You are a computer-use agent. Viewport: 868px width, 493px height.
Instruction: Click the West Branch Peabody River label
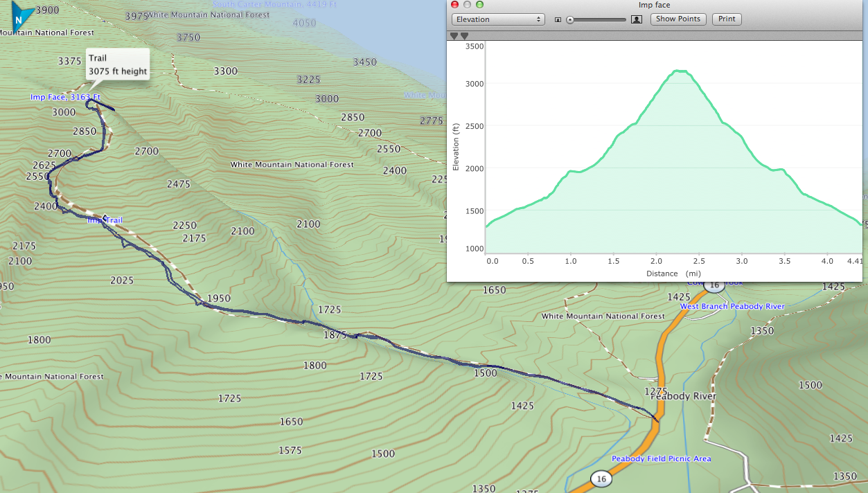tap(732, 306)
